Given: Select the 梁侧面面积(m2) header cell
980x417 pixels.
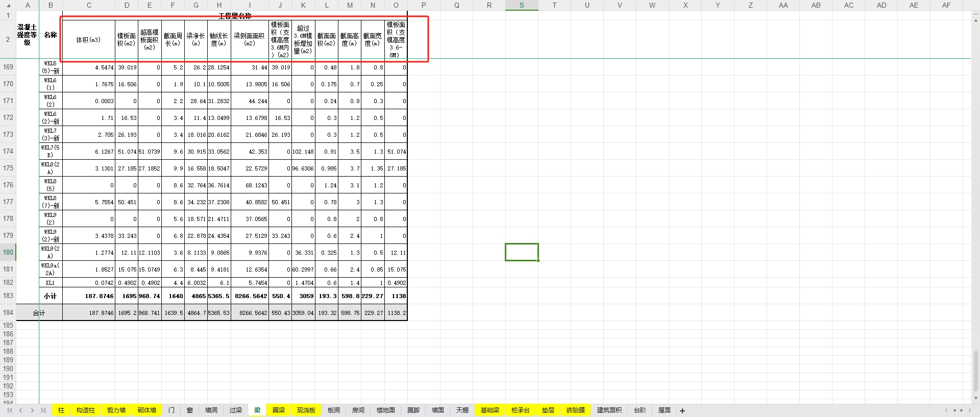Looking at the screenshot, I should click(x=250, y=39).
